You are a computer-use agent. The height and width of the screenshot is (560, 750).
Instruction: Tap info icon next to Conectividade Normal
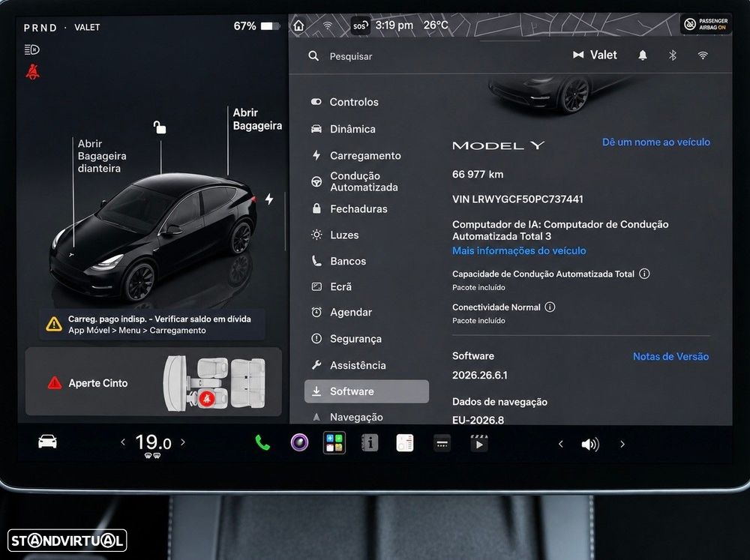(x=550, y=307)
